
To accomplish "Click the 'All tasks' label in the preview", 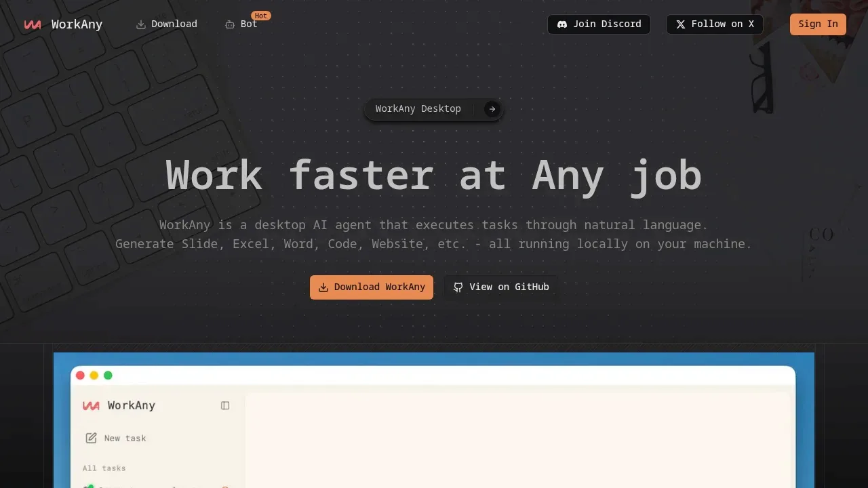I will (104, 468).
